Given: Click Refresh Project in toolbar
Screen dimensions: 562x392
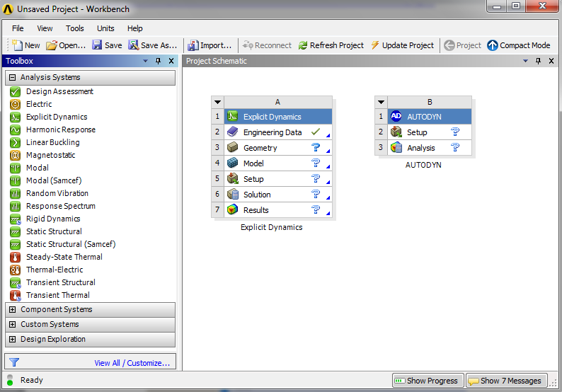Looking at the screenshot, I should [x=331, y=45].
